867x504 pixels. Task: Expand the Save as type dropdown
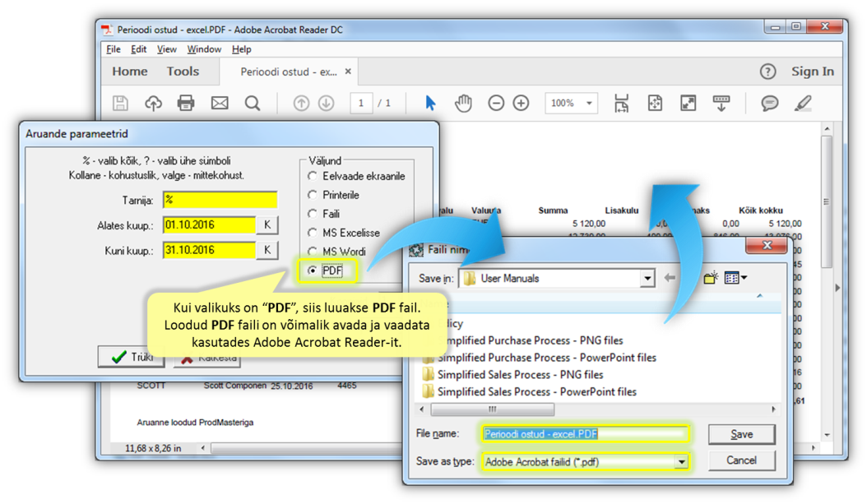click(682, 461)
